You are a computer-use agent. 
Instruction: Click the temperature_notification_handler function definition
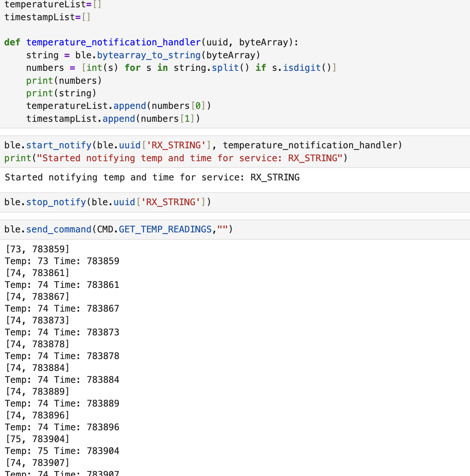pyautogui.click(x=113, y=42)
